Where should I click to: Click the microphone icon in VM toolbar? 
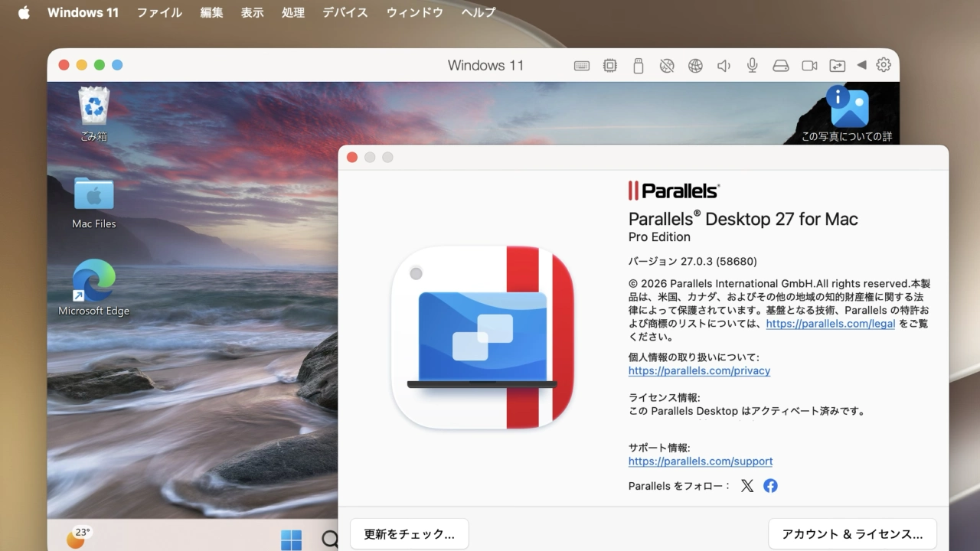pos(753,66)
